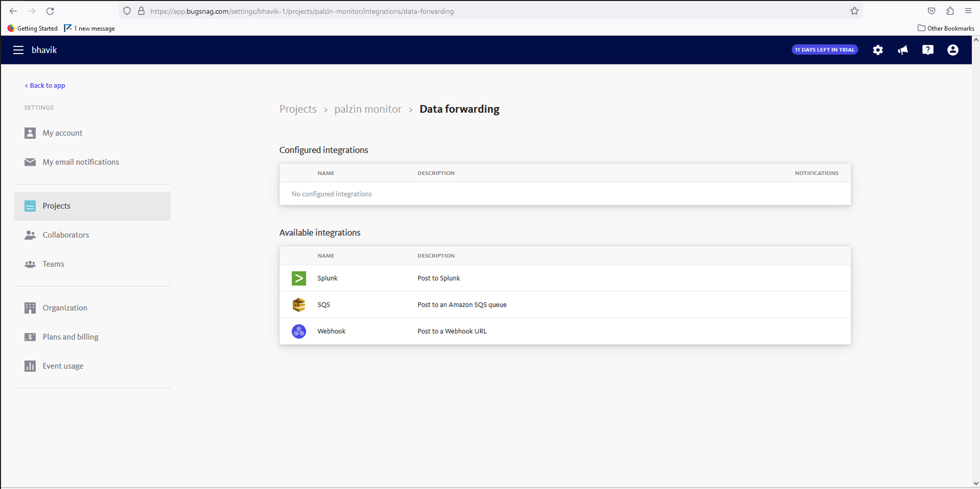Open Plans and billing settings
980x489 pixels.
(x=92, y=337)
